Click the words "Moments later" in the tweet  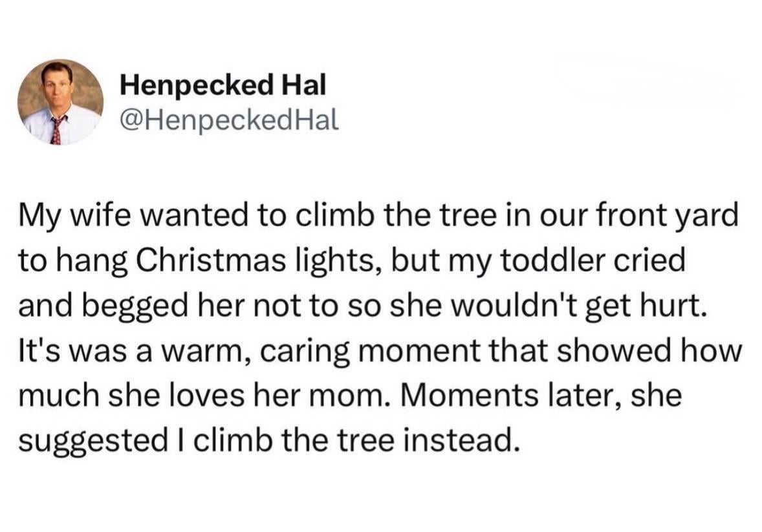500,396
